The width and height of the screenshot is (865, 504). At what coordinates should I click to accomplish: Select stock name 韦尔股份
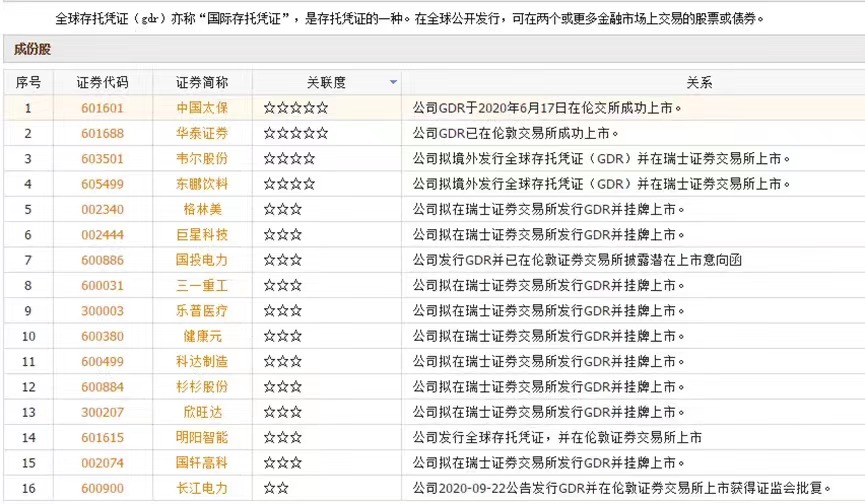tap(202, 159)
